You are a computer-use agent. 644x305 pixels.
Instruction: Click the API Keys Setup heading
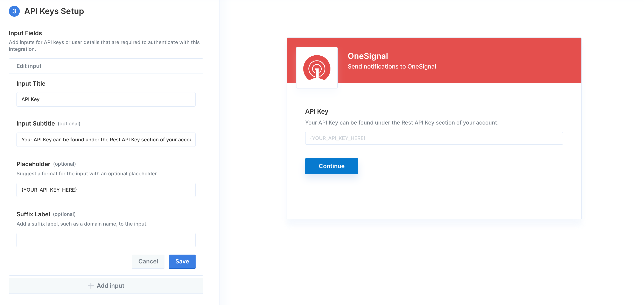pos(54,11)
